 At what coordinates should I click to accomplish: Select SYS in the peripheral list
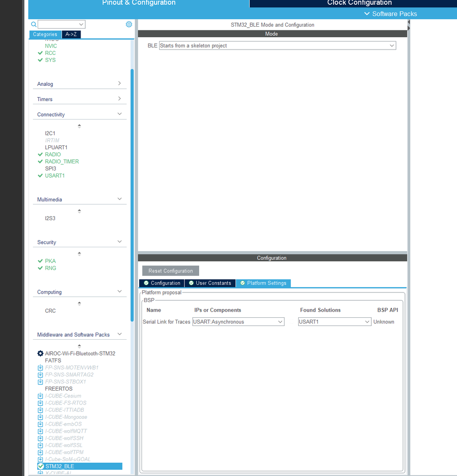[50, 60]
